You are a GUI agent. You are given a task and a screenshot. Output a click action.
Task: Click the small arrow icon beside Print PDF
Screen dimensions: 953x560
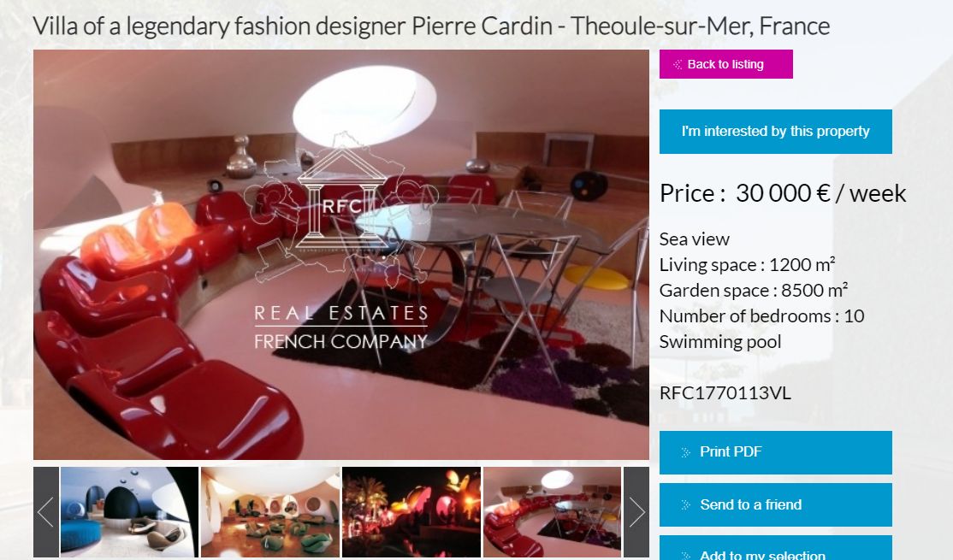[x=685, y=452]
